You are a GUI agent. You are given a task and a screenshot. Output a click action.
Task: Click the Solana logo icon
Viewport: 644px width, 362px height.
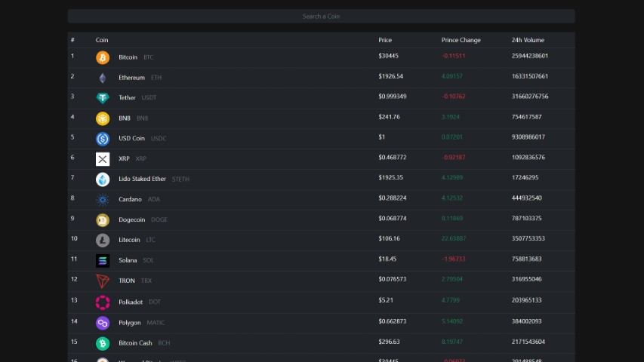tap(103, 261)
